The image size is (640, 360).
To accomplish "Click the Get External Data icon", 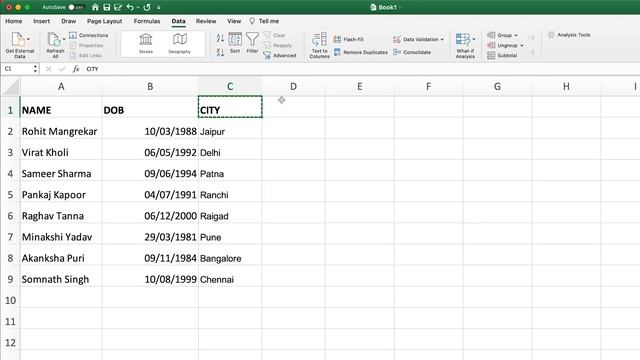I will 18,40.
